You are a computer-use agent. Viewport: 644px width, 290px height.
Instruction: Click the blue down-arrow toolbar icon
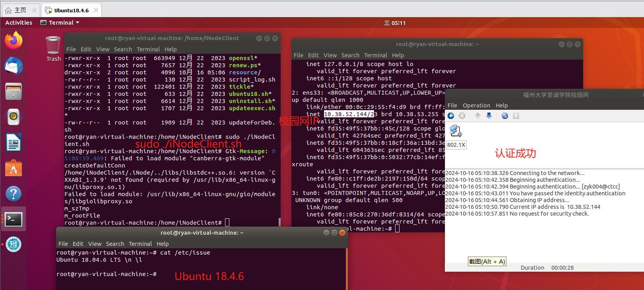coord(489,116)
